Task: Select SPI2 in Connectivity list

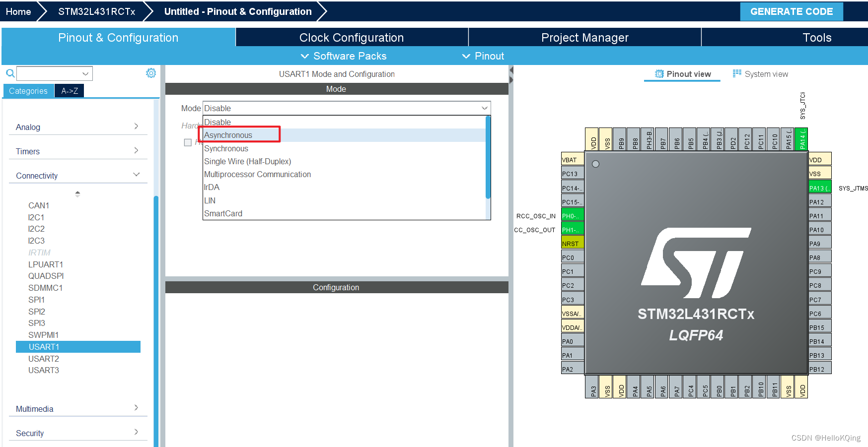Action: 37,312
